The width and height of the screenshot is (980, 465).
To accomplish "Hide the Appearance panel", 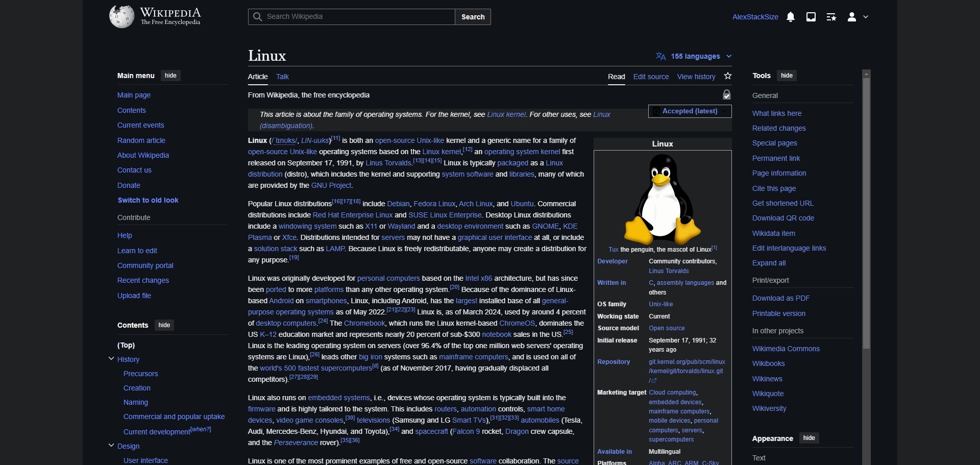I will point(808,438).
